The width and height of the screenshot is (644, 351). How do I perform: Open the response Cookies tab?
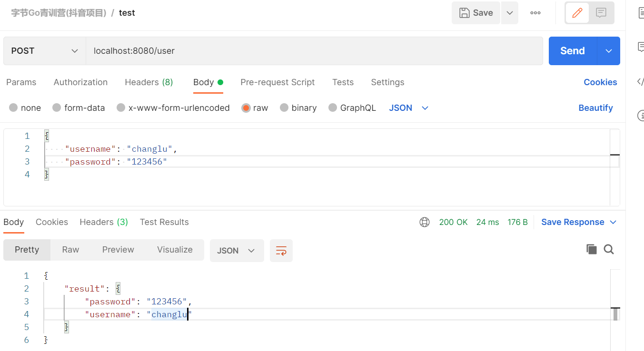[52, 222]
